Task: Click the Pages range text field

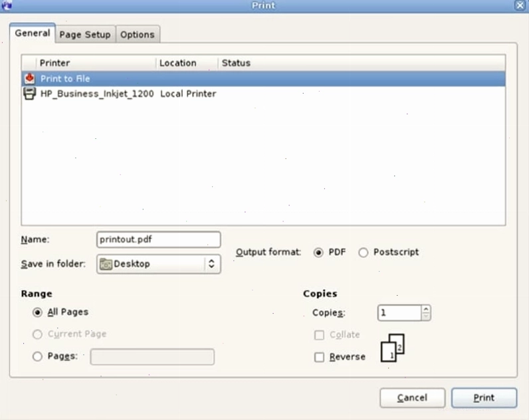Action: click(x=152, y=357)
